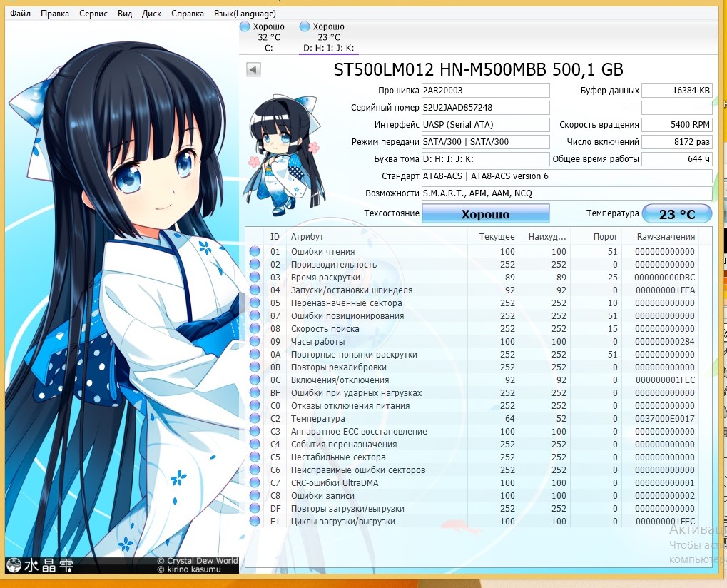The height and width of the screenshot is (588, 727).
Task: Click the Интерфейс field UASP (Serial ATA)
Action: coord(485,125)
